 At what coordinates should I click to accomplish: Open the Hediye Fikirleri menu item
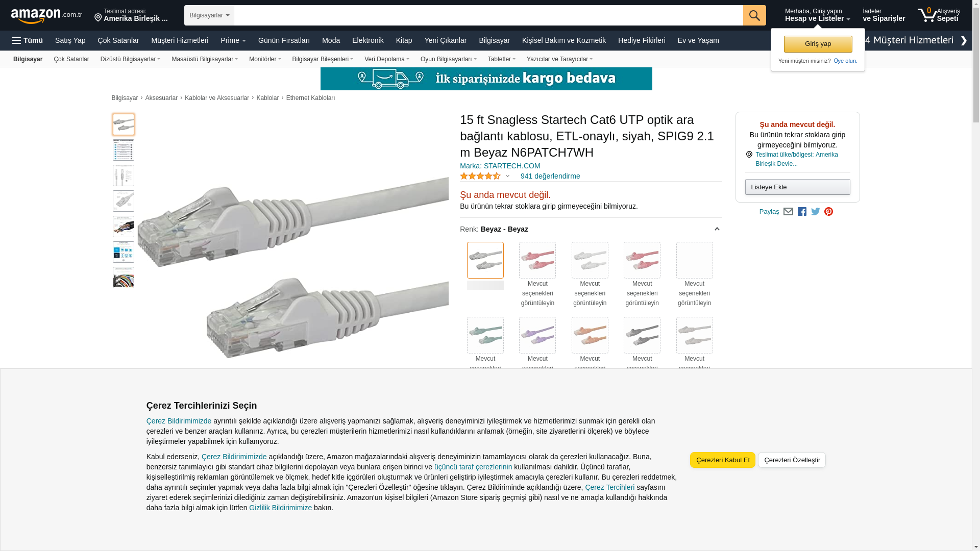(x=642, y=40)
